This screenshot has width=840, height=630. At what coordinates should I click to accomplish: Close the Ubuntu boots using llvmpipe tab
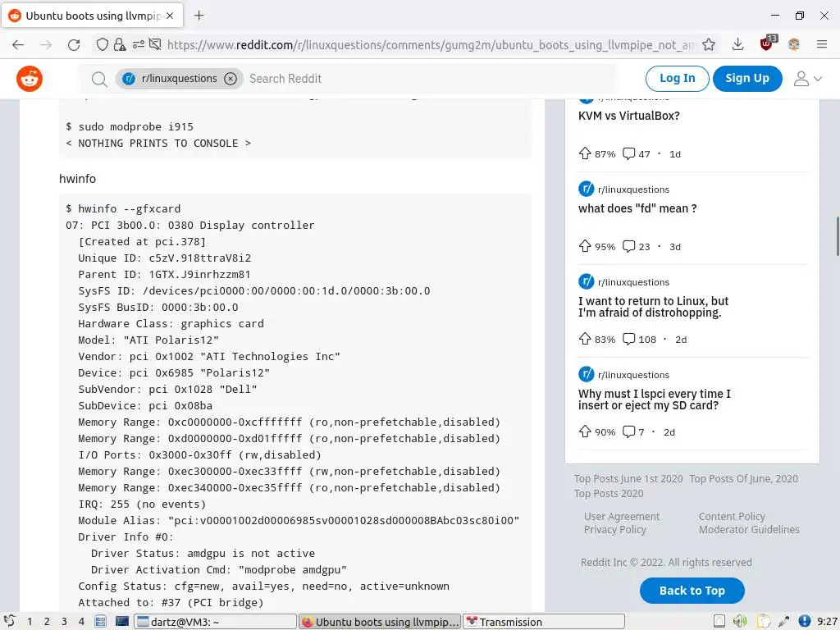pos(170,16)
